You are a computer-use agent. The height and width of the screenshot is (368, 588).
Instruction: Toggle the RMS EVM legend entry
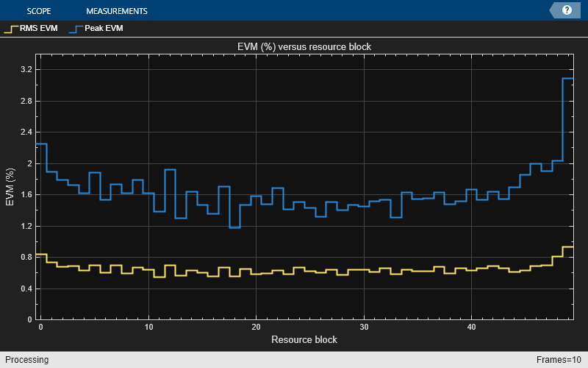pos(31,28)
